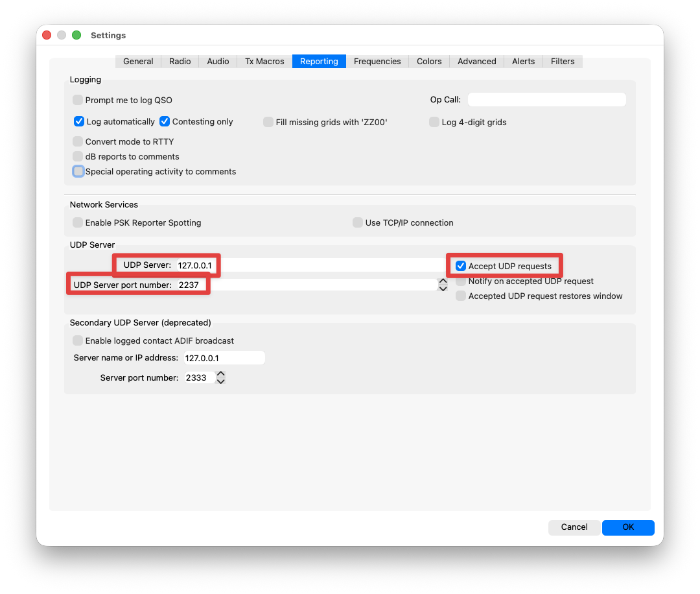The height and width of the screenshot is (594, 700).
Task: Open the Radio settings tab
Action: (x=180, y=61)
